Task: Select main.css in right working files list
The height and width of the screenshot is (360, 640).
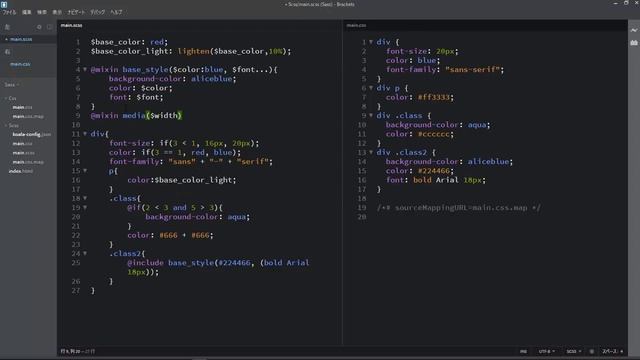Action: 20,64
